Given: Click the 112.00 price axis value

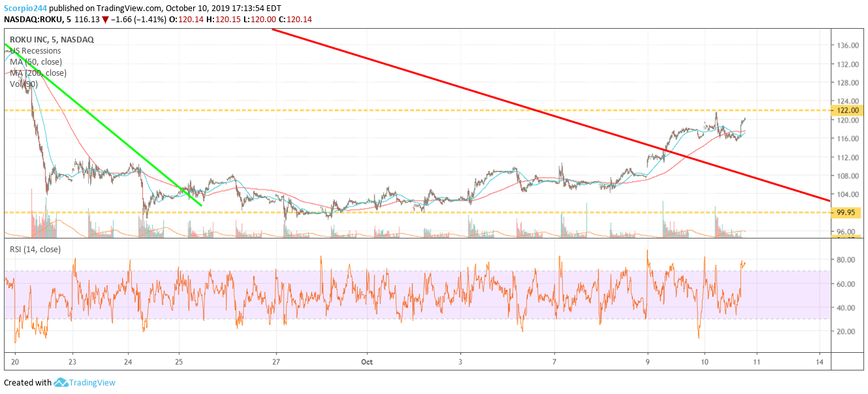Looking at the screenshot, I should pyautogui.click(x=846, y=157).
